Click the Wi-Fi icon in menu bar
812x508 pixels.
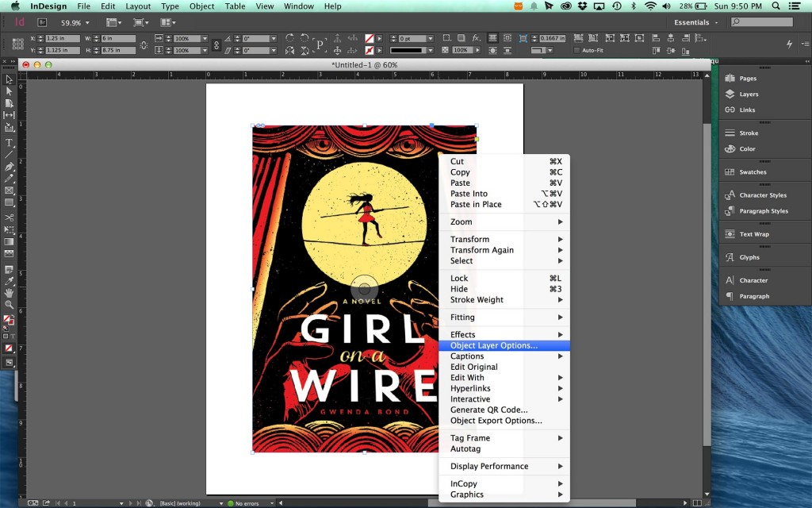click(x=650, y=6)
